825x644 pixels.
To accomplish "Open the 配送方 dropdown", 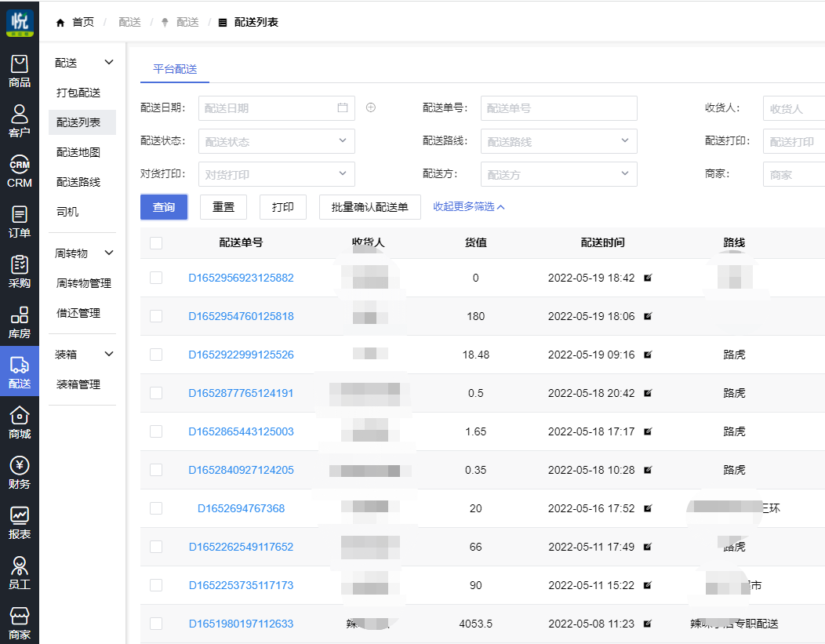I will click(559, 174).
